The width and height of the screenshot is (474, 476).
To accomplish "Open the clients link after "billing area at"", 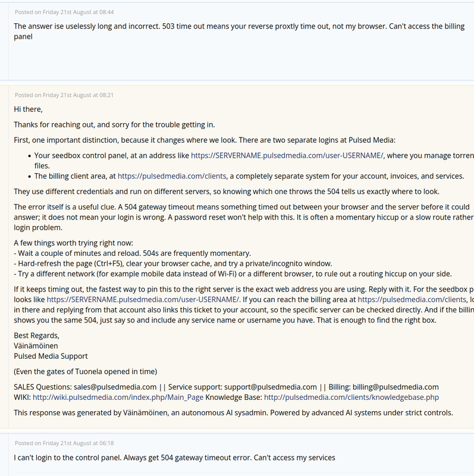I will pyautogui.click(x=412, y=299).
